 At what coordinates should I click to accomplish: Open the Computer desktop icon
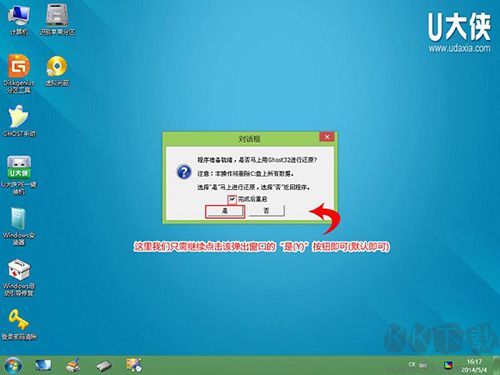click(x=19, y=19)
